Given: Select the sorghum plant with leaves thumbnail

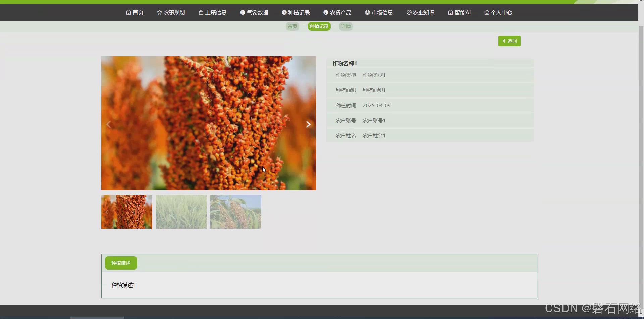Looking at the screenshot, I should (236, 212).
